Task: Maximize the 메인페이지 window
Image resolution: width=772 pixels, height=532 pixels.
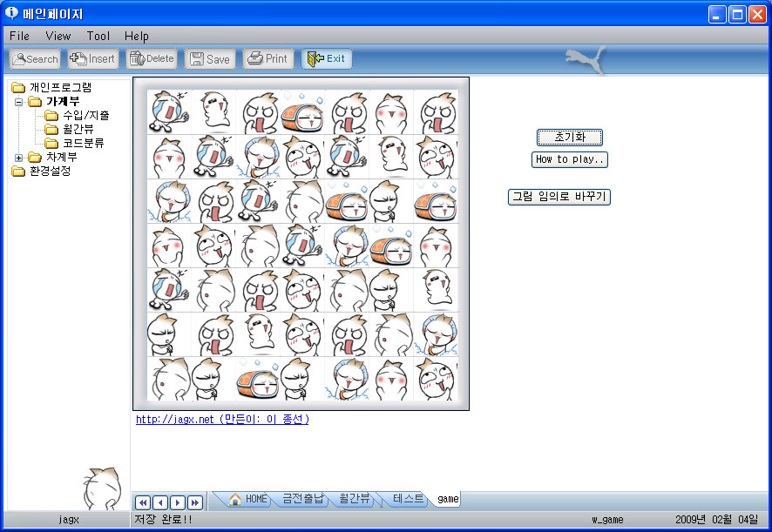Action: [737, 15]
